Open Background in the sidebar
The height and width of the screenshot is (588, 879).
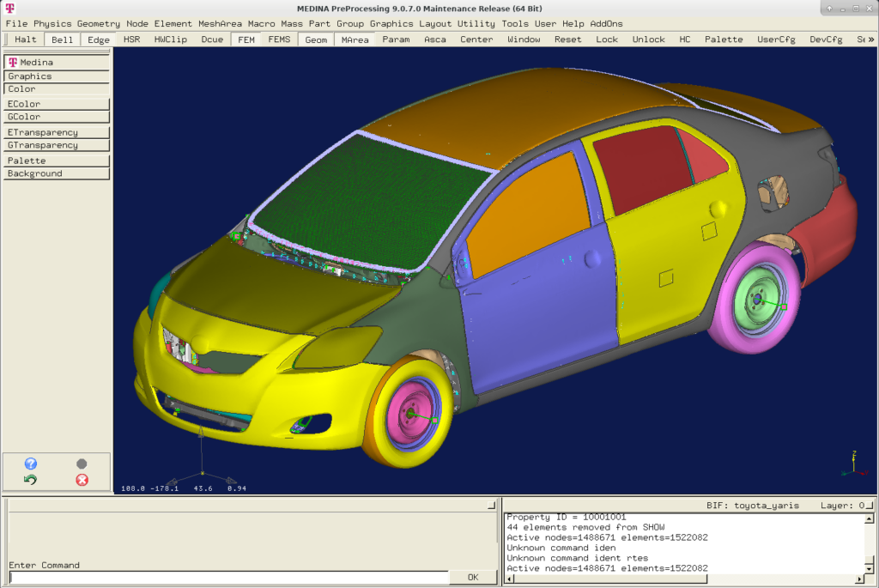56,173
